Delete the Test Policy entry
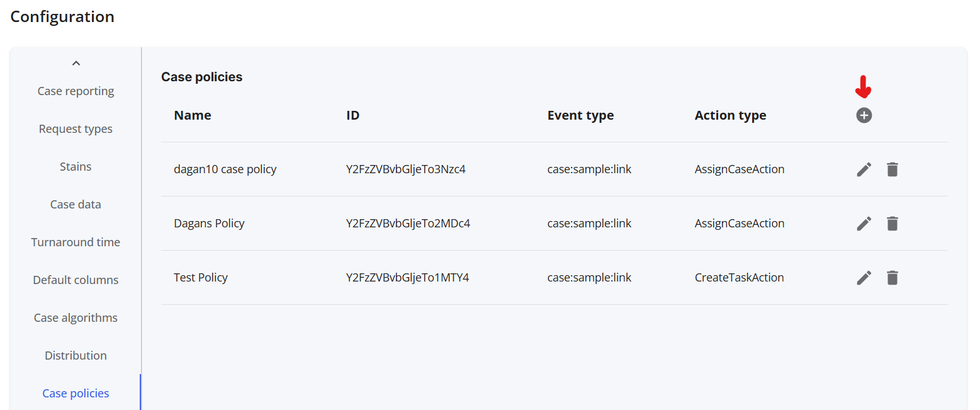The height and width of the screenshot is (410, 980). [892, 278]
